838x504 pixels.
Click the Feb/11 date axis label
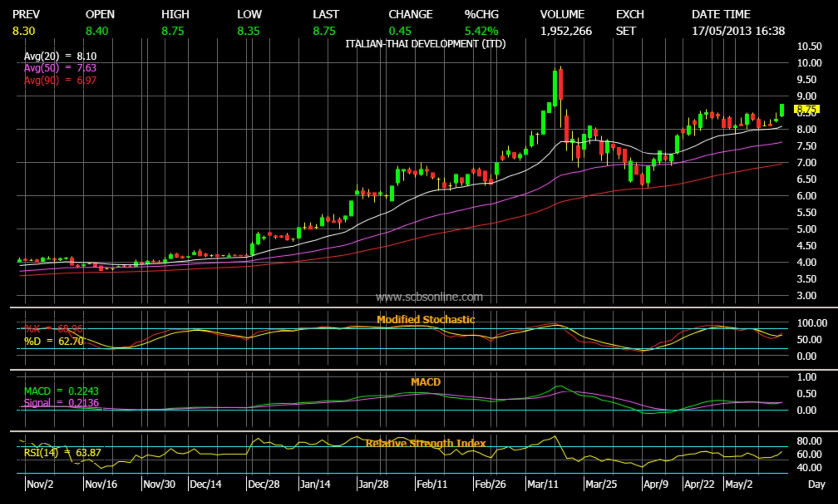pyautogui.click(x=432, y=484)
